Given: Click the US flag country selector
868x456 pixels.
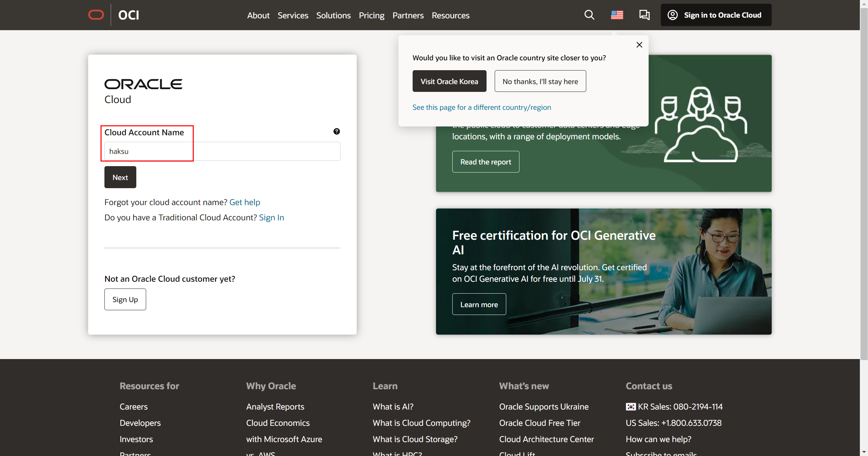Looking at the screenshot, I should pos(617,15).
